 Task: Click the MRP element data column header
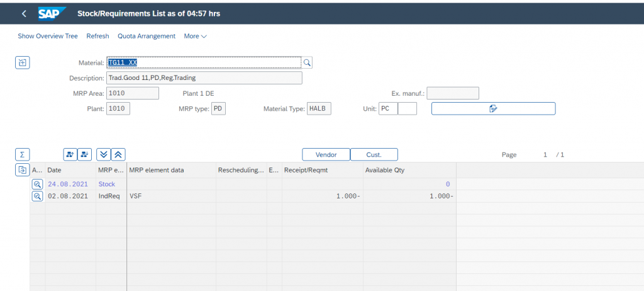click(x=171, y=170)
